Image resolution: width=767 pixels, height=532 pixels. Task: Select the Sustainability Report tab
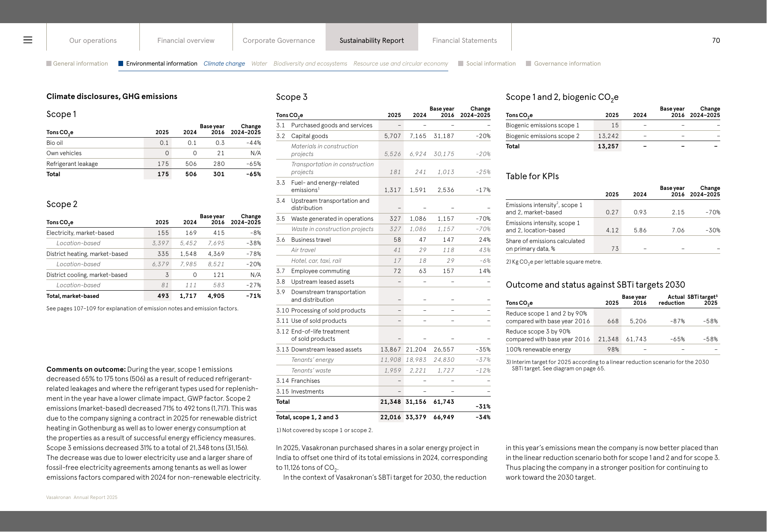coord(372,40)
